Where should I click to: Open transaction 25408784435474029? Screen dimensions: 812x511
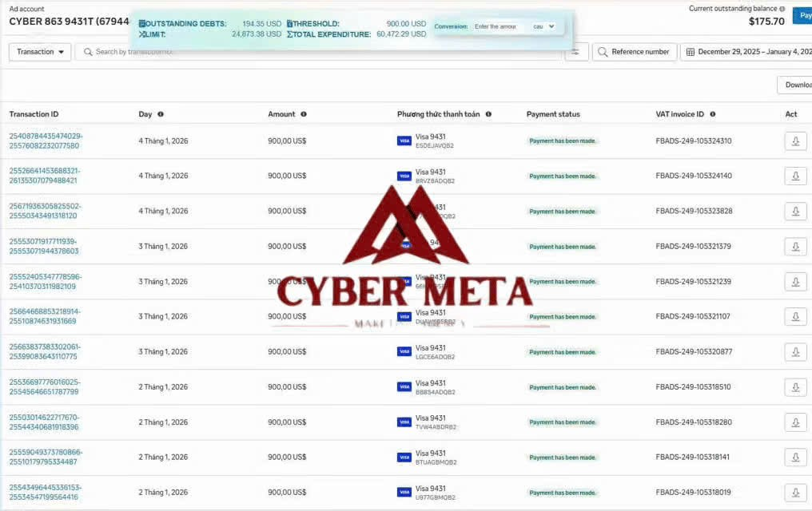(46, 141)
